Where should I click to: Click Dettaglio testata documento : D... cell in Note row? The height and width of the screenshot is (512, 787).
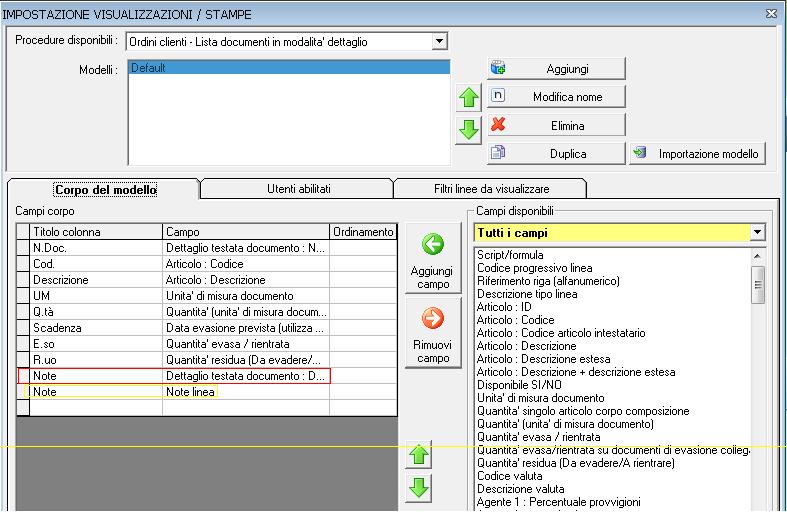coord(246,376)
